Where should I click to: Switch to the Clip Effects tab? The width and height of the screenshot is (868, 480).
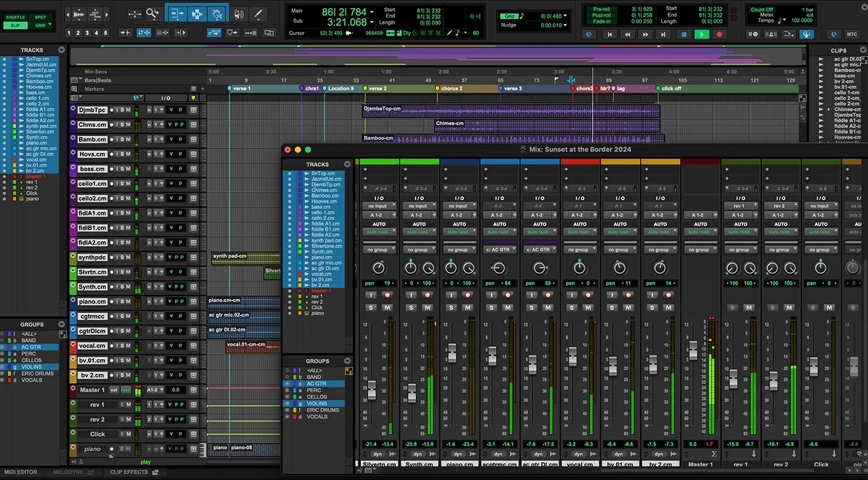tap(129, 472)
